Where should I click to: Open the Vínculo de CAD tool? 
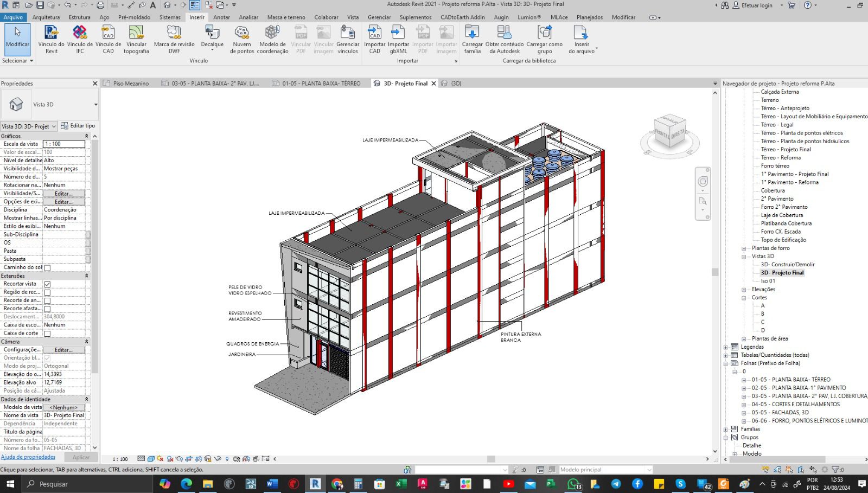[x=108, y=33]
